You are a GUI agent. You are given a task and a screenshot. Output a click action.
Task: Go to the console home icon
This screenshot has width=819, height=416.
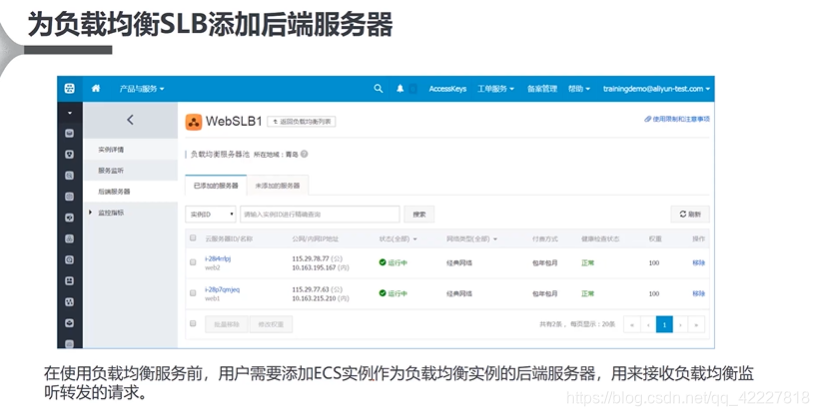[96, 89]
